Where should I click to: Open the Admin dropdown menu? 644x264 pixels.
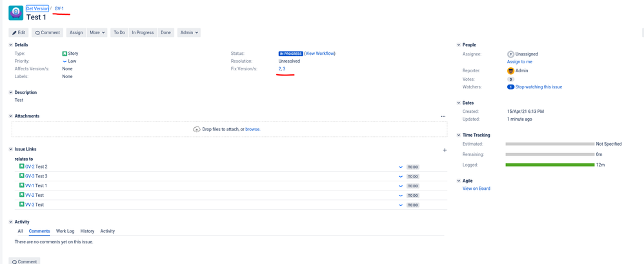click(189, 32)
